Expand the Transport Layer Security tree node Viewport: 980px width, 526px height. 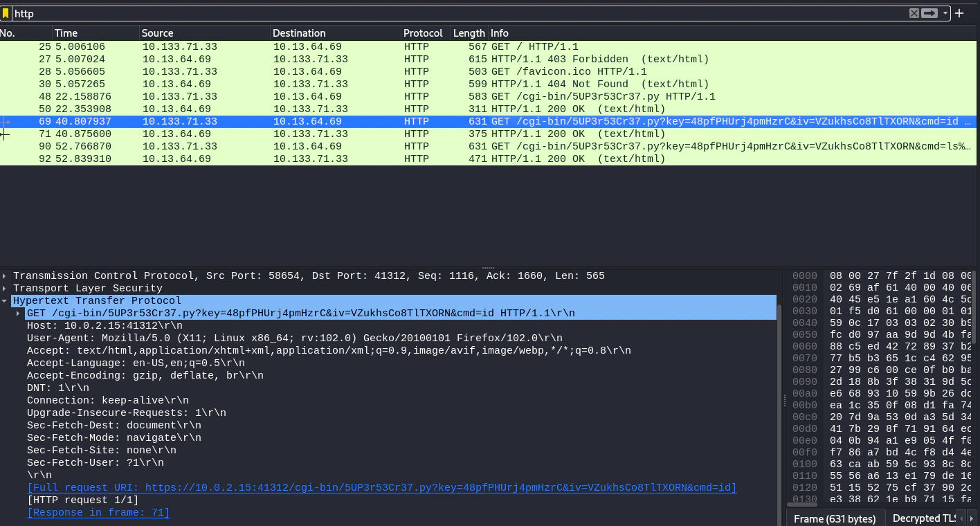5,289
